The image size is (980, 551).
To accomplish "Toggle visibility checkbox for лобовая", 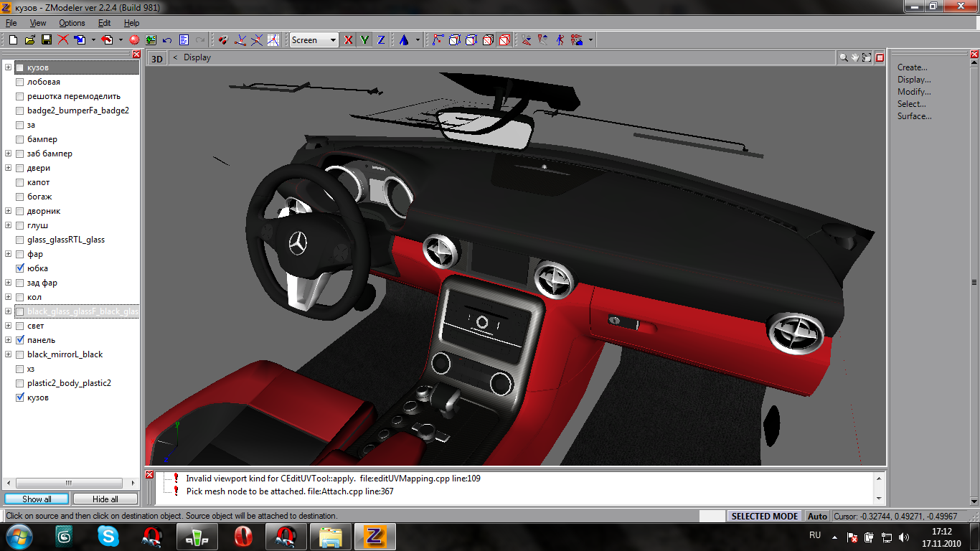I will [x=20, y=82].
